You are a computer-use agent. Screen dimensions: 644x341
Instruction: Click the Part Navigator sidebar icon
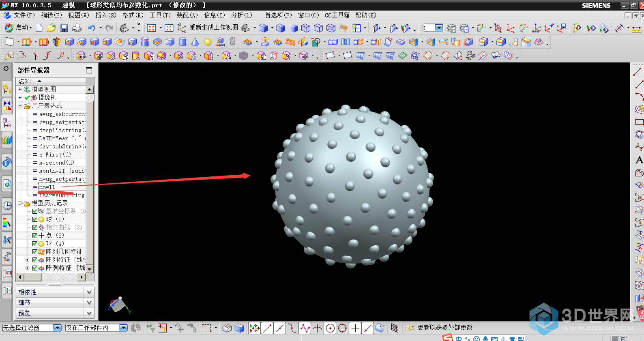(7, 122)
